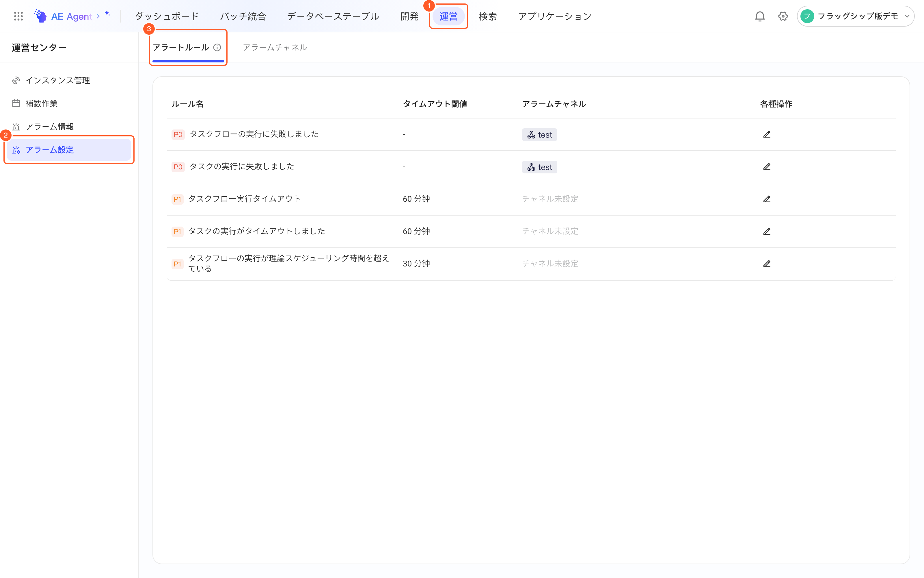Open the データベーステーブル menu

coord(333,16)
